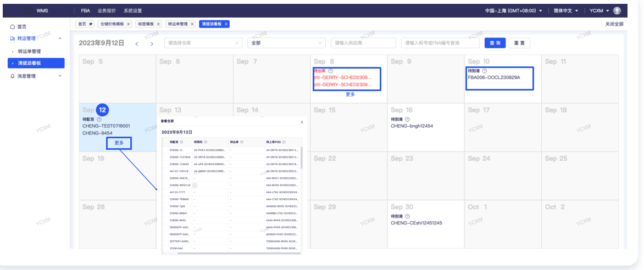Click help icon beside 待配货 on Sep 12
The image size is (644, 270).
click(x=99, y=119)
